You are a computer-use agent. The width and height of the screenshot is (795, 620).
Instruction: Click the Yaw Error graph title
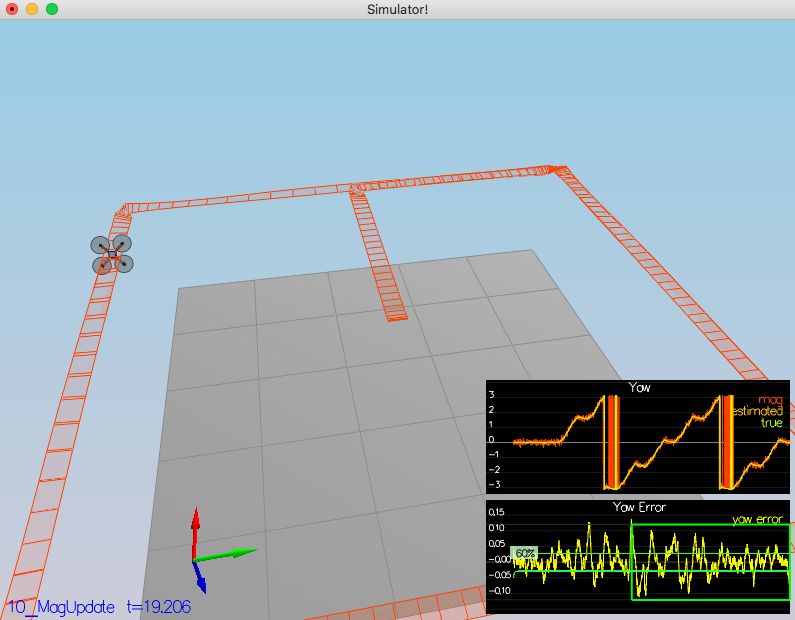(639, 507)
